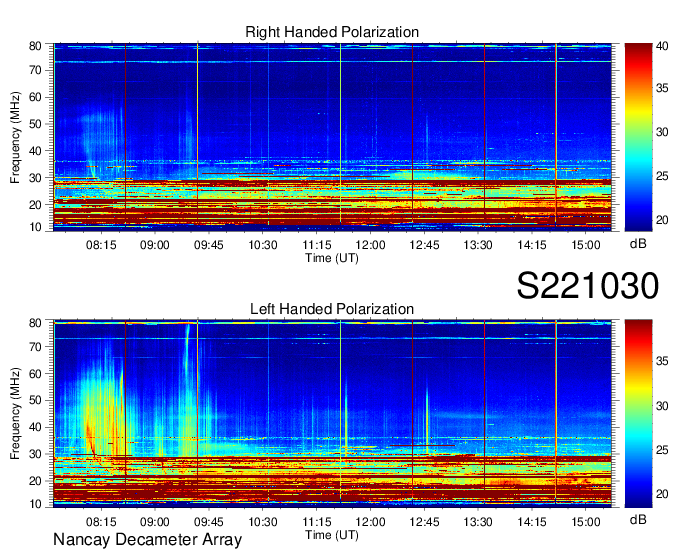The height and width of the screenshot is (552, 680).
Task: Click 40 MHz tick on lower frequency axis
Action: (x=35, y=427)
